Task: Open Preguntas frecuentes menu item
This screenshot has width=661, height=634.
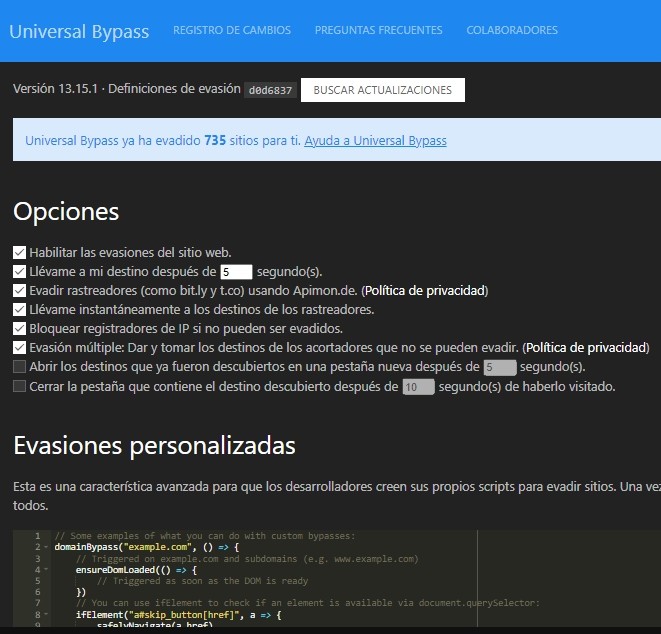Action: click(379, 30)
